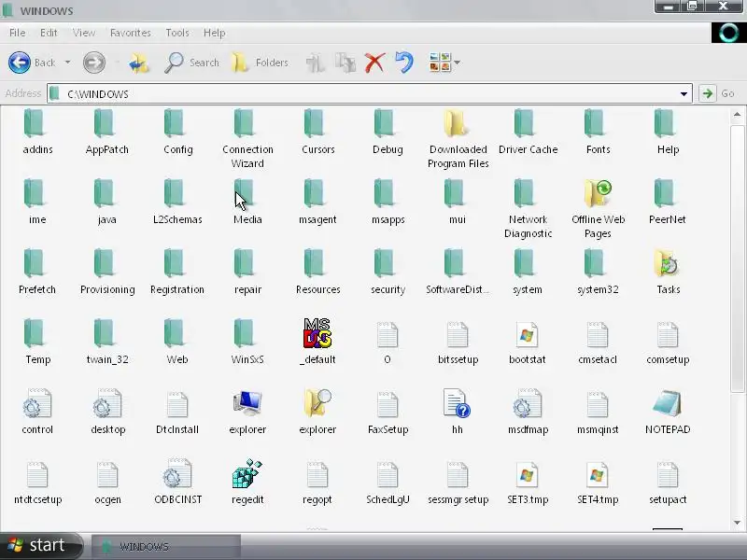Click the scrollbar down arrow
This screenshot has height=560, width=747.
[737, 522]
